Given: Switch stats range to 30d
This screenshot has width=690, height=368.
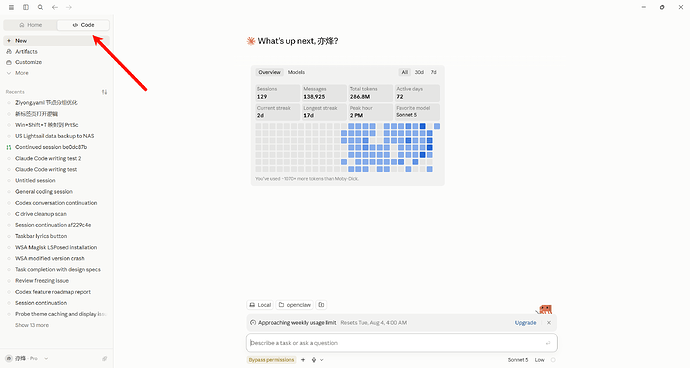Looking at the screenshot, I should (x=419, y=72).
